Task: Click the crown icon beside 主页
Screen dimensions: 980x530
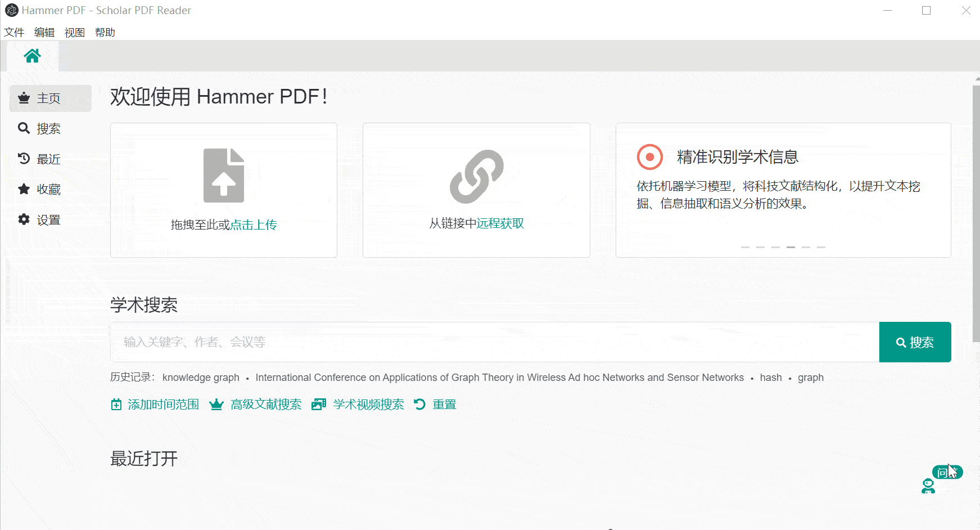Action: click(24, 98)
